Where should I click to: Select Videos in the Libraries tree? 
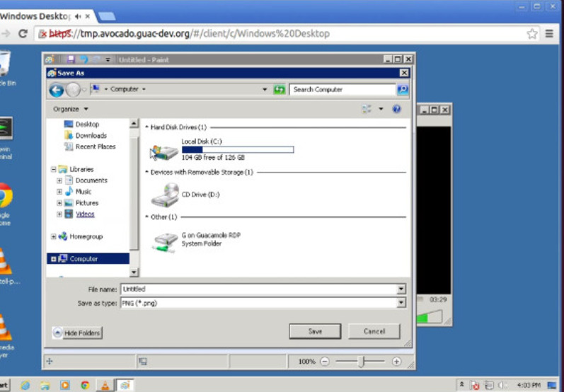[85, 214]
